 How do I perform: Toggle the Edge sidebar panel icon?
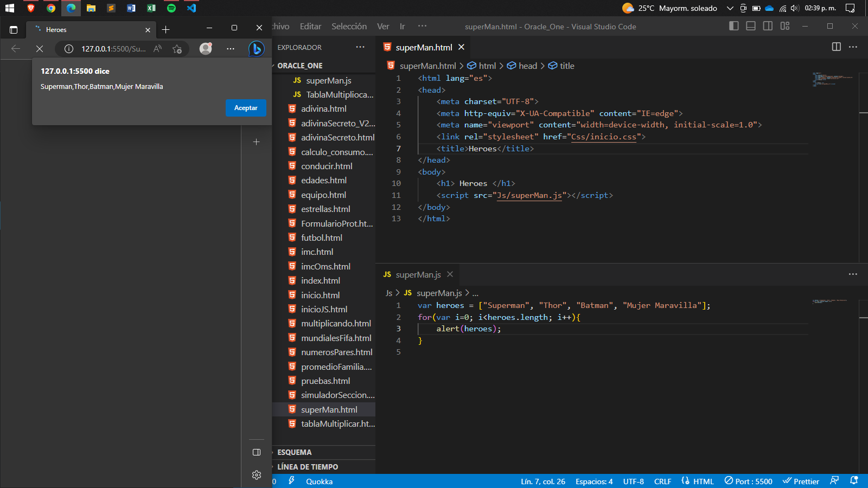257,452
